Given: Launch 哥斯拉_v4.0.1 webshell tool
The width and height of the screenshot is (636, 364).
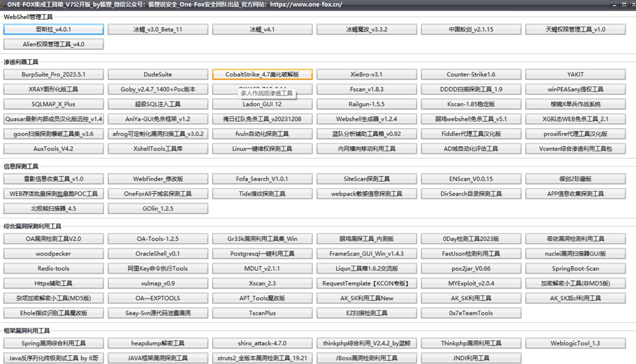Looking at the screenshot, I should pos(53,29).
